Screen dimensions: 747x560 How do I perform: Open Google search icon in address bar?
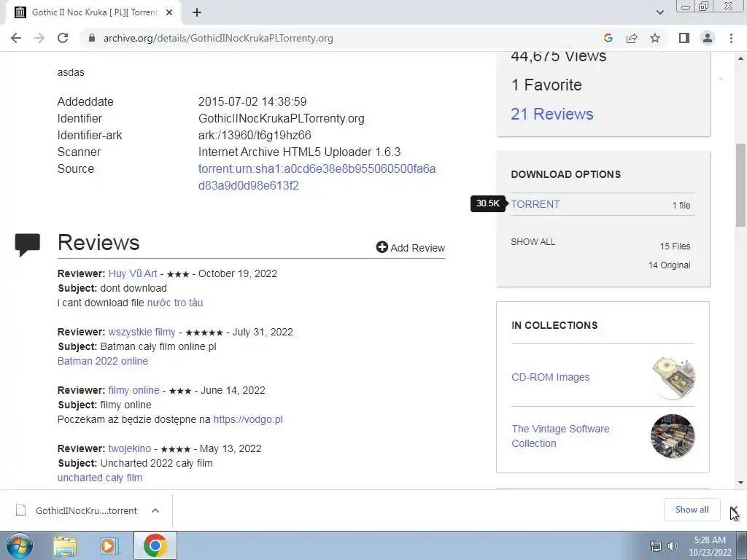coord(608,38)
